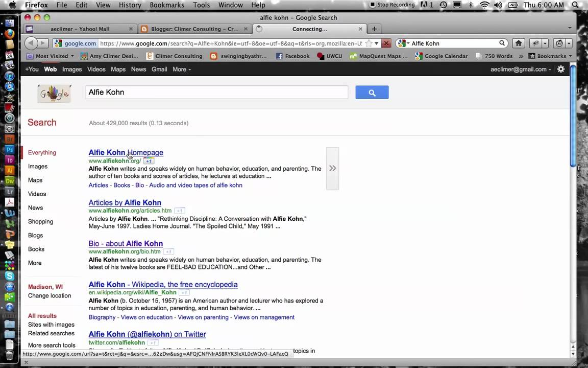Filter results by Images in sidebar
The image size is (588, 368).
[x=38, y=166]
